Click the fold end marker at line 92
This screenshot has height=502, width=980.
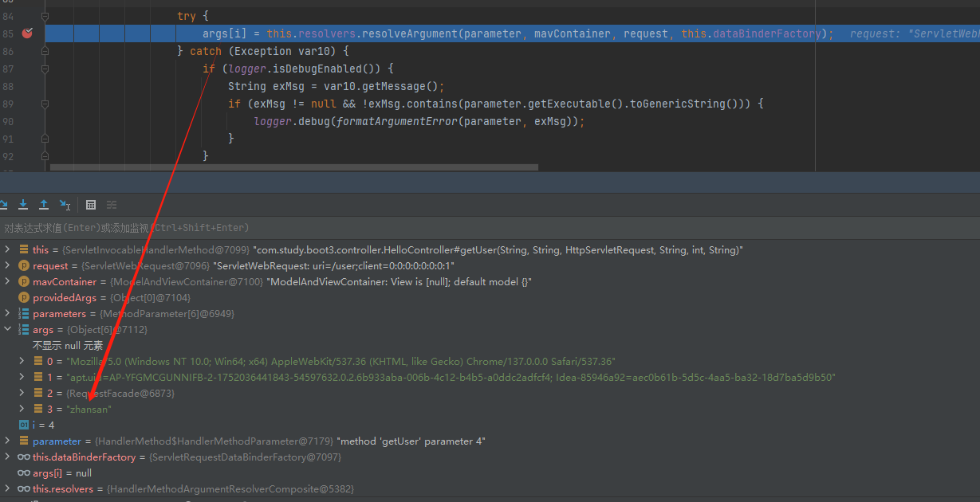45,156
